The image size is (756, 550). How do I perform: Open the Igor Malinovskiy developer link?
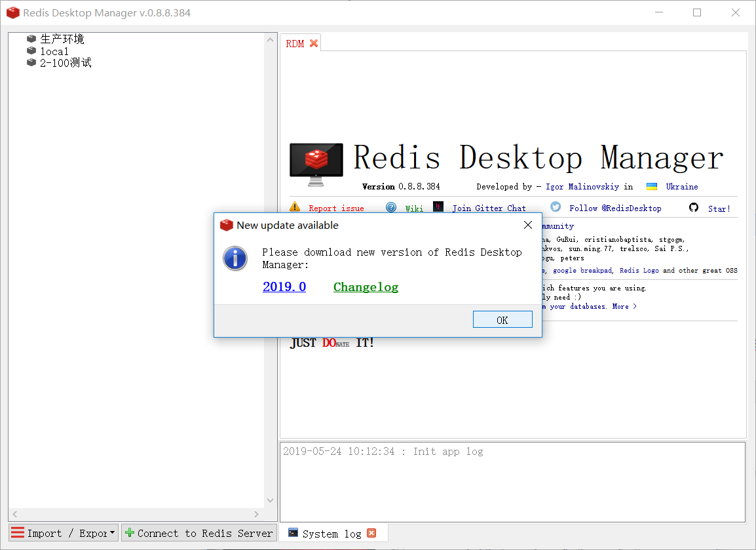click(x=582, y=187)
